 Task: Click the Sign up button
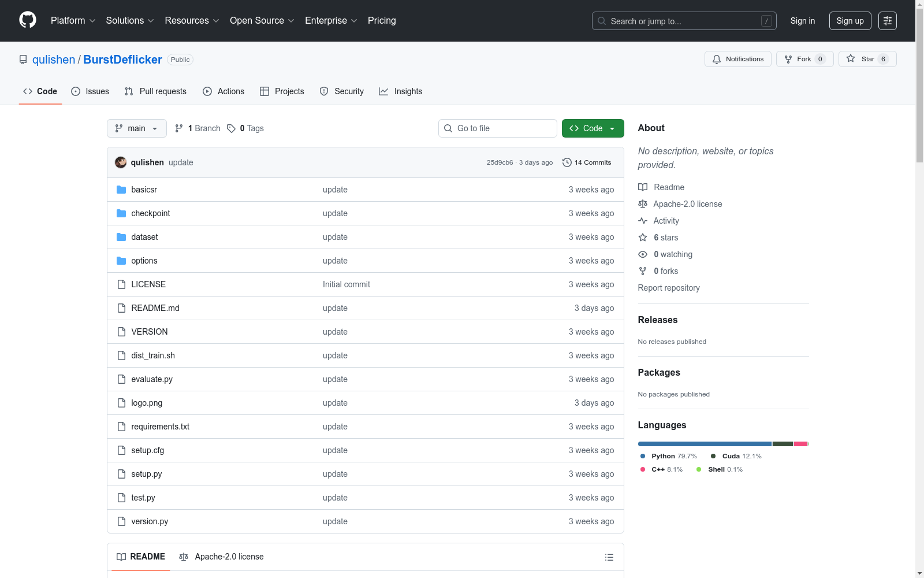pyautogui.click(x=850, y=21)
